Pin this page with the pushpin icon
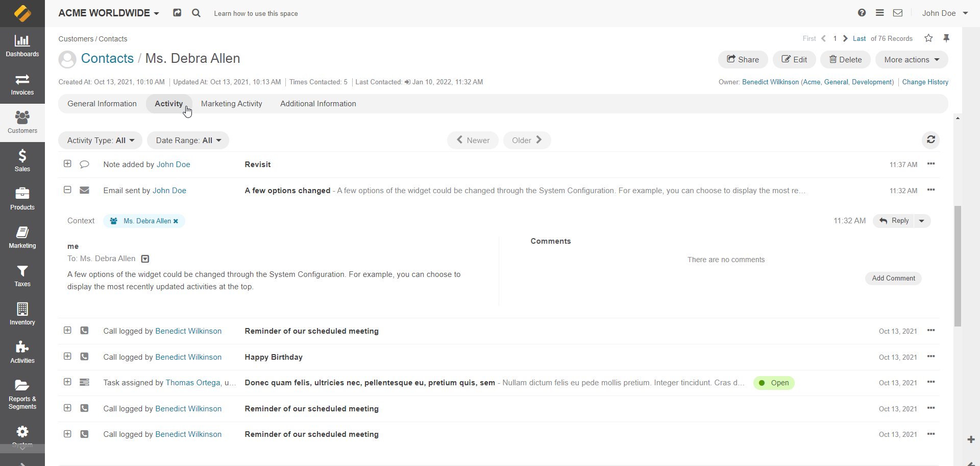 (946, 38)
